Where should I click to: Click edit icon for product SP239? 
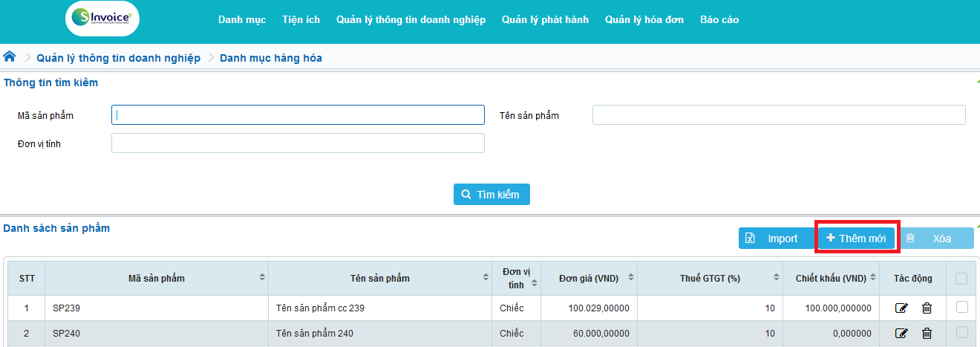(x=902, y=308)
